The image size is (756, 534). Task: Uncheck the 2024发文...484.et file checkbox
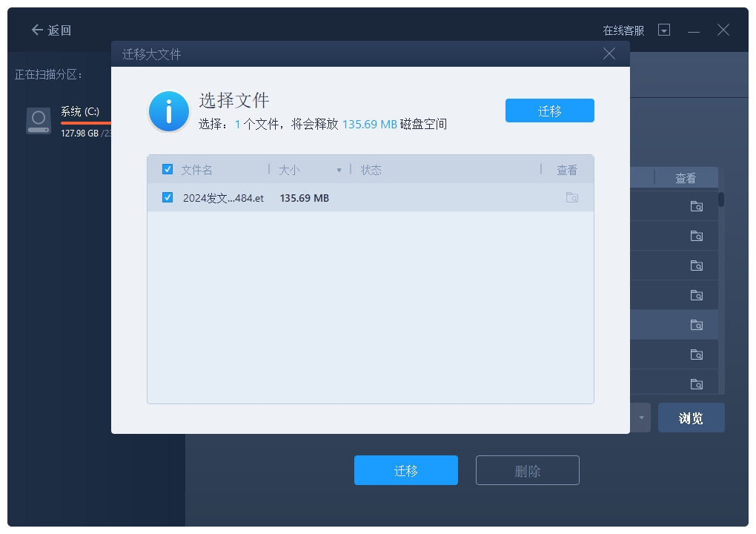(x=168, y=197)
